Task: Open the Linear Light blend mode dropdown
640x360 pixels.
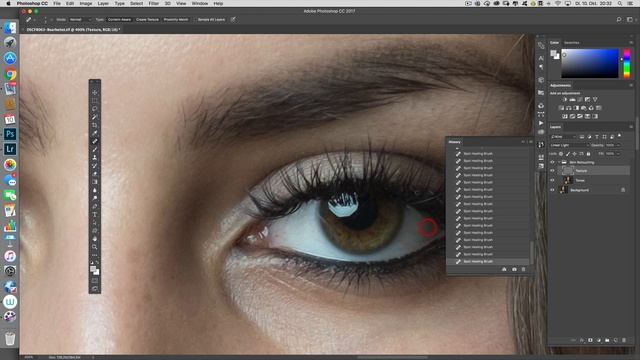Action: [x=569, y=145]
